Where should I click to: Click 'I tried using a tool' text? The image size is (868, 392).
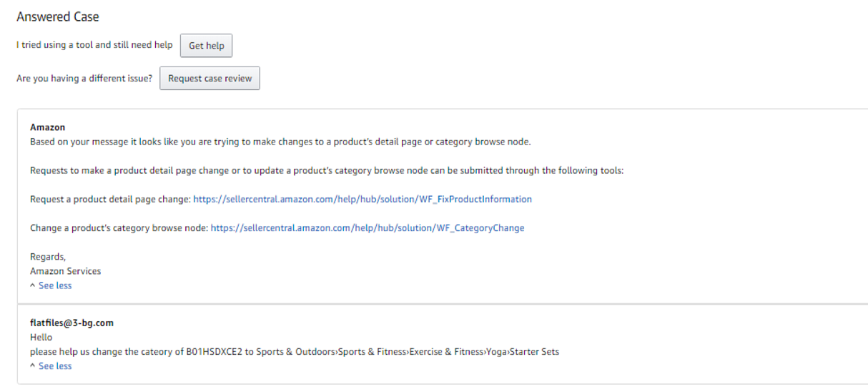click(x=94, y=45)
